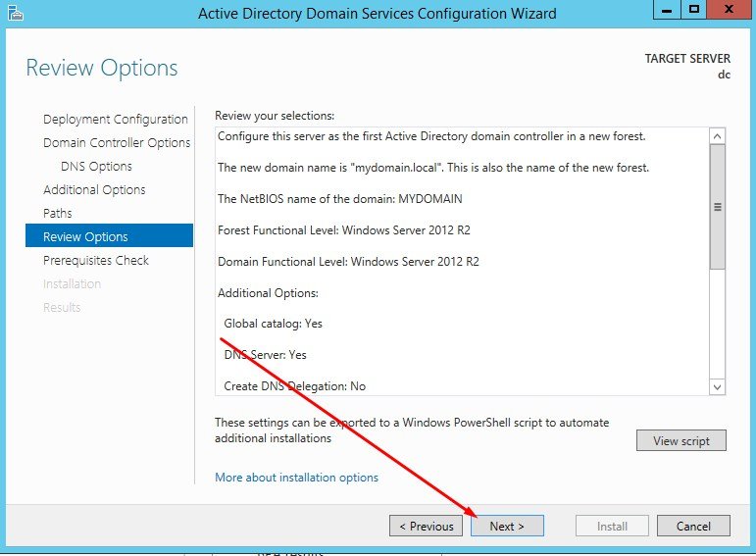Click the Forest Functional Level line
The width and height of the screenshot is (756, 556).
[344, 230]
